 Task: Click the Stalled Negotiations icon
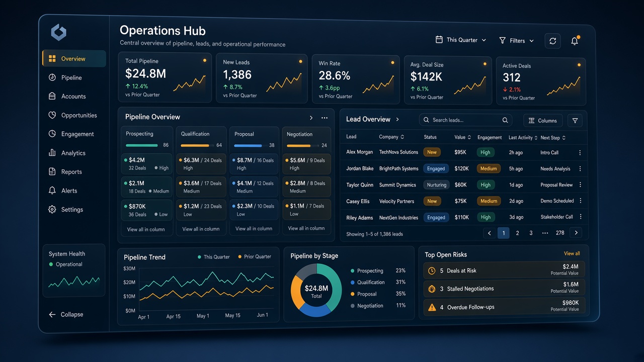coord(432,289)
